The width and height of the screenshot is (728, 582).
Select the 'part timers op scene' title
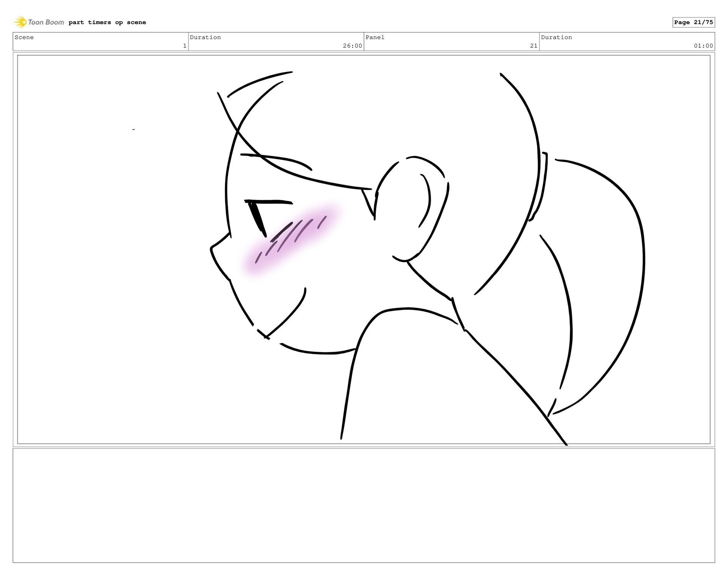(107, 22)
